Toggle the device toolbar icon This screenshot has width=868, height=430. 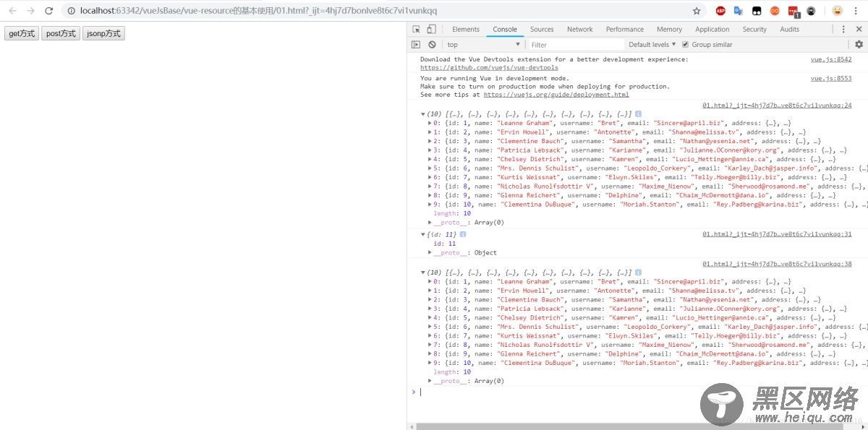tap(431, 29)
